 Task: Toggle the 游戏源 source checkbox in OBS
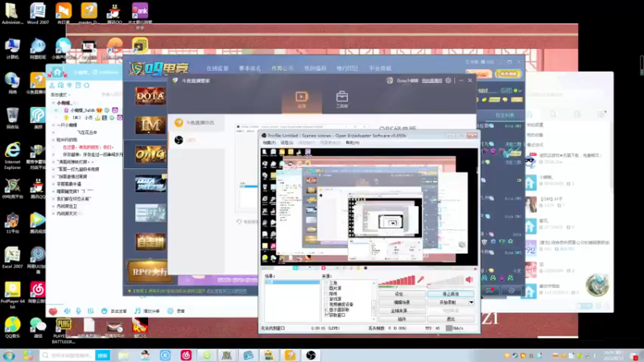[x=326, y=298]
